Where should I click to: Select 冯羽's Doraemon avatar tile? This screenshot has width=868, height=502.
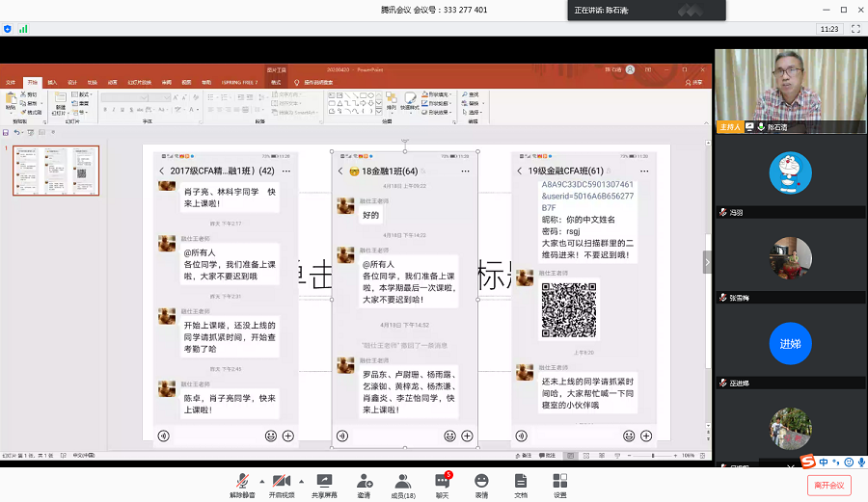tap(789, 173)
